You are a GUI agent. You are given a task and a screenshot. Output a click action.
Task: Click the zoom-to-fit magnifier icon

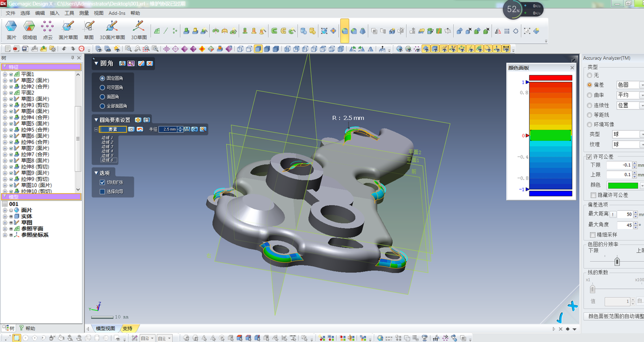coord(128,49)
